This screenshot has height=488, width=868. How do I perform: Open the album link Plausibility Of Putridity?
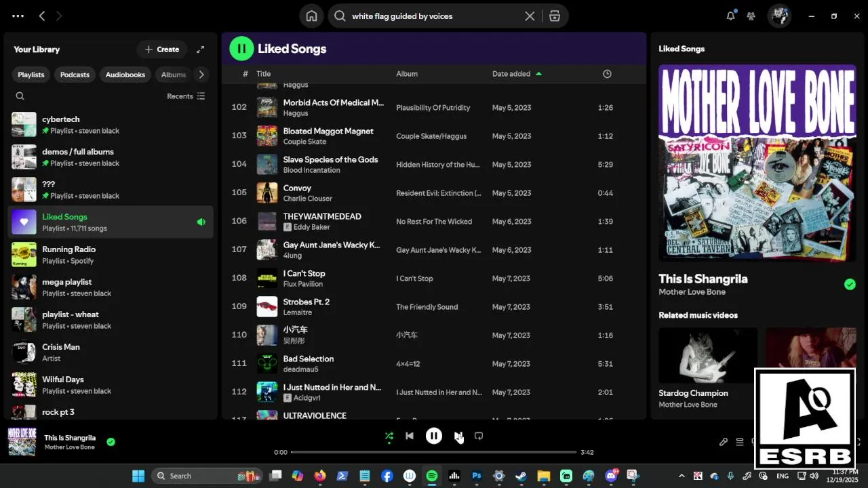pyautogui.click(x=433, y=108)
